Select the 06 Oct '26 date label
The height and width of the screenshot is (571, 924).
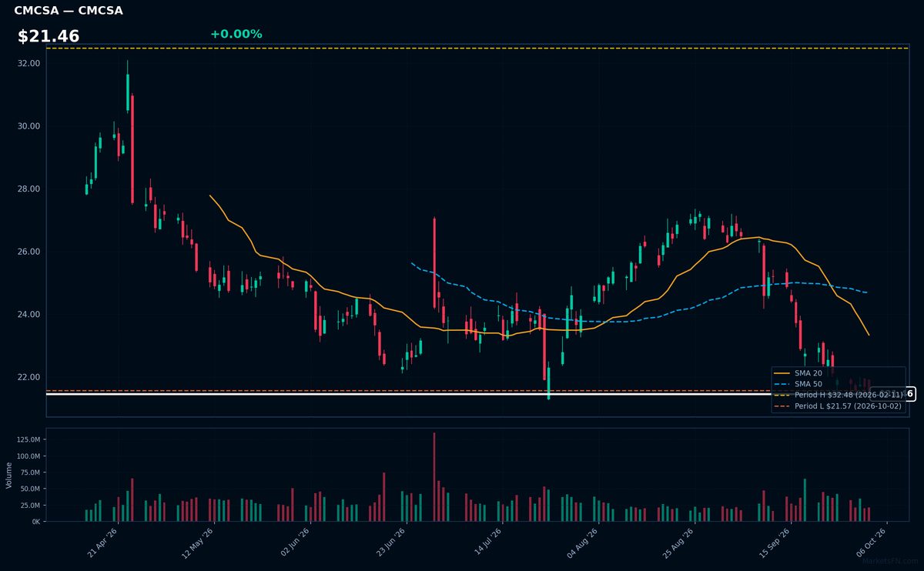point(871,542)
